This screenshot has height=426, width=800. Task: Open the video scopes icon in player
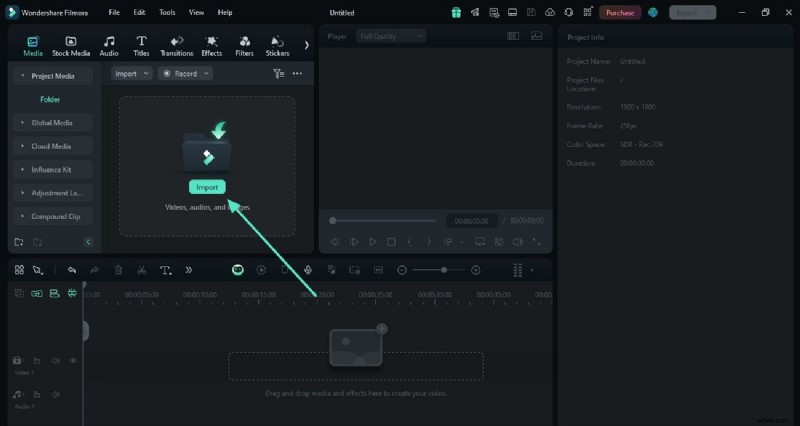[x=536, y=36]
